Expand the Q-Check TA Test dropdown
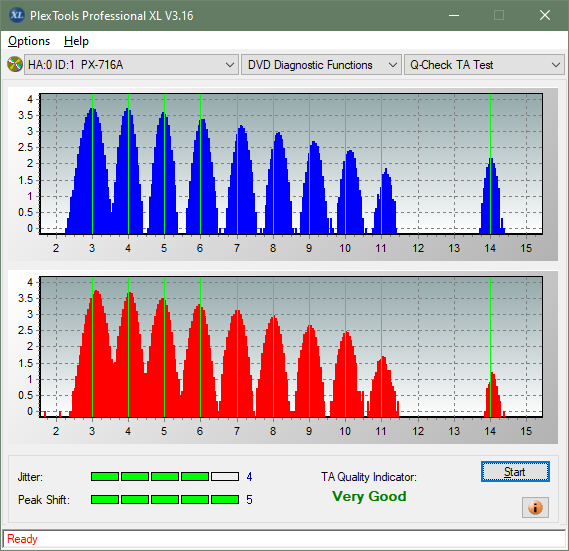The image size is (569, 551). (484, 65)
